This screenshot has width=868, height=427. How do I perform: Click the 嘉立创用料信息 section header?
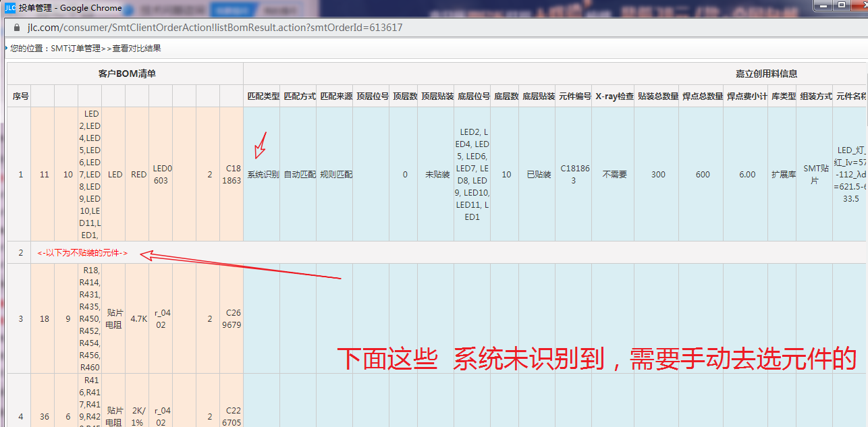766,74
